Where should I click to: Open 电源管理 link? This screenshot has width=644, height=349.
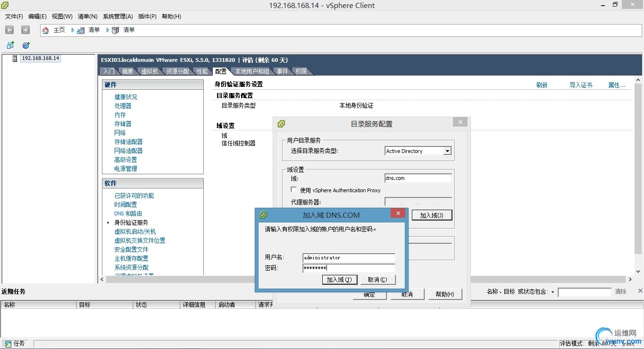pos(125,169)
